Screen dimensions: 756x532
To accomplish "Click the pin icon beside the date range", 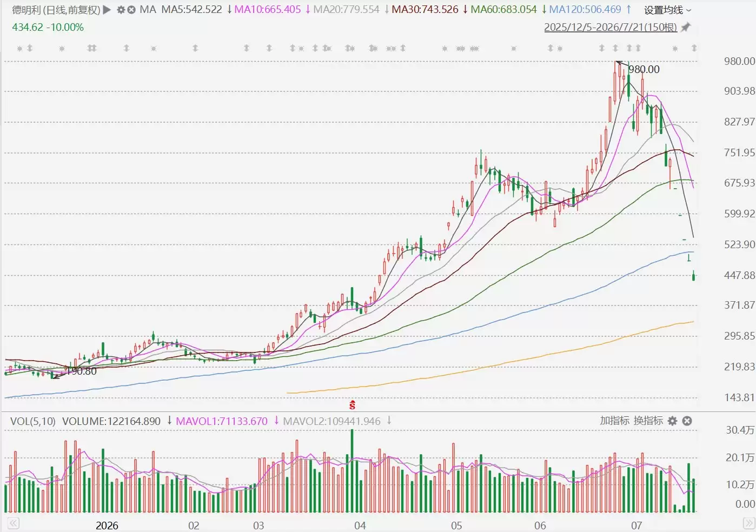I will (686, 27).
